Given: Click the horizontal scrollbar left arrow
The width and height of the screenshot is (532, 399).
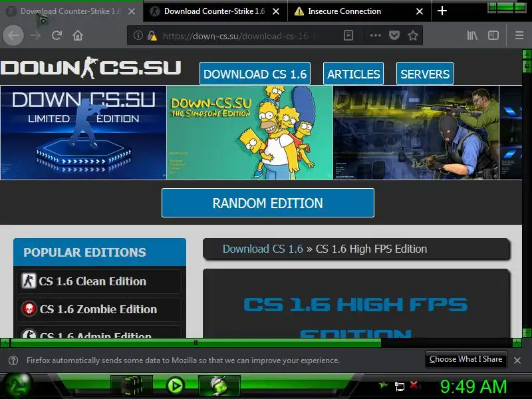Looking at the screenshot, I should (x=5, y=343).
